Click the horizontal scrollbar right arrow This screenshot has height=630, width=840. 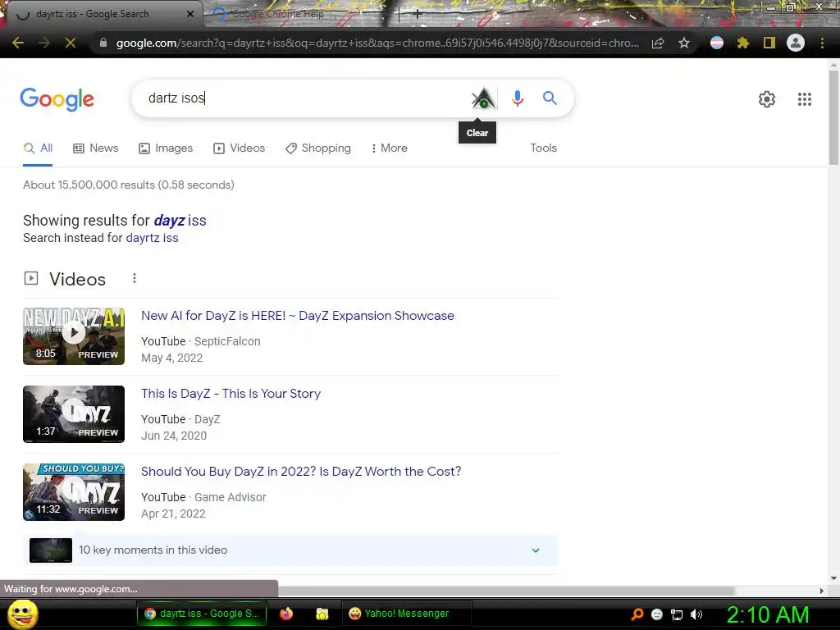822,591
